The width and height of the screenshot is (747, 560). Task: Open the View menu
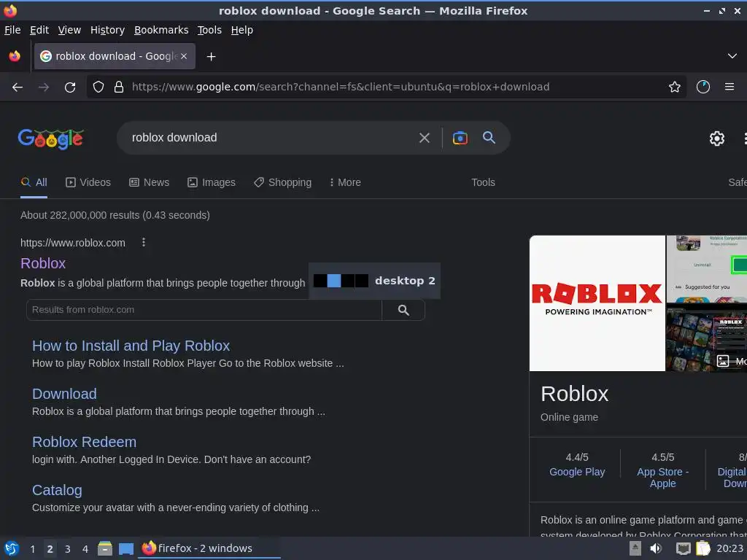[69, 30]
